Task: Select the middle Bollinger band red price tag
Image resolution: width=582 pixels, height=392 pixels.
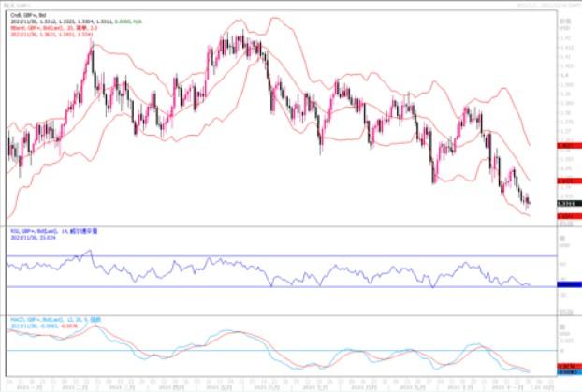Action: pyautogui.click(x=565, y=182)
